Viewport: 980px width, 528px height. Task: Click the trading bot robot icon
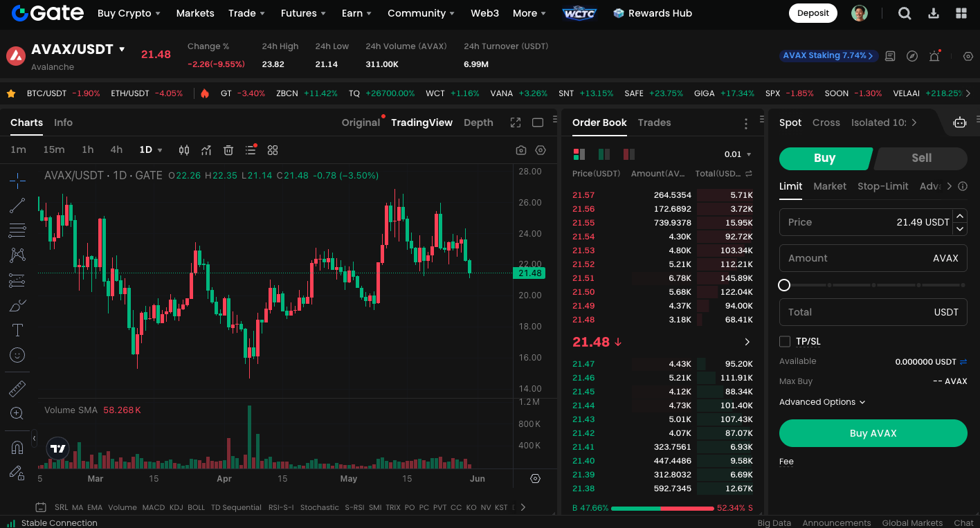959,122
